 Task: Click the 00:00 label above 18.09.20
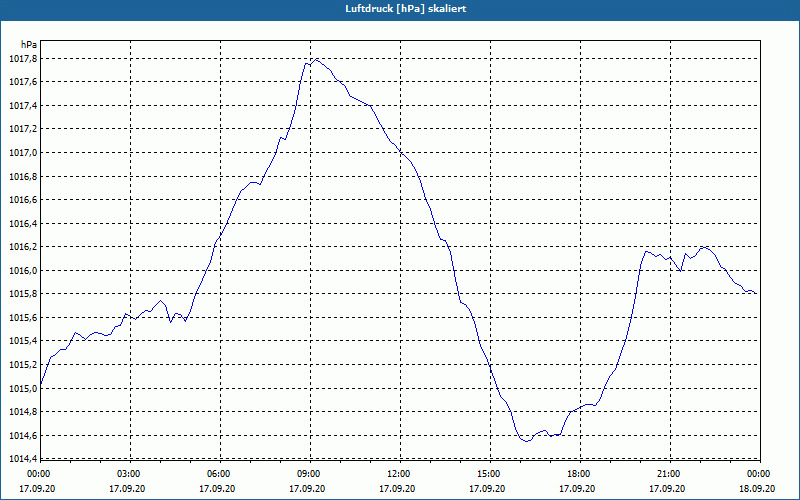point(758,474)
